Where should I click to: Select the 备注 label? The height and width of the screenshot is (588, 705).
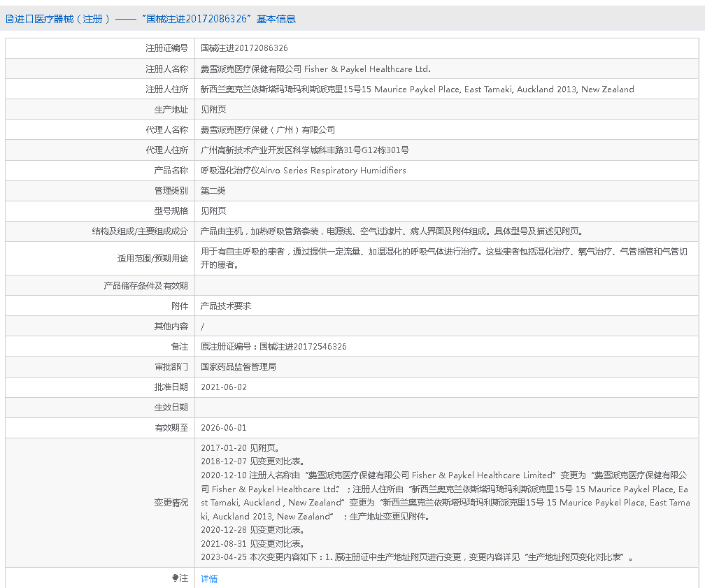(180, 346)
